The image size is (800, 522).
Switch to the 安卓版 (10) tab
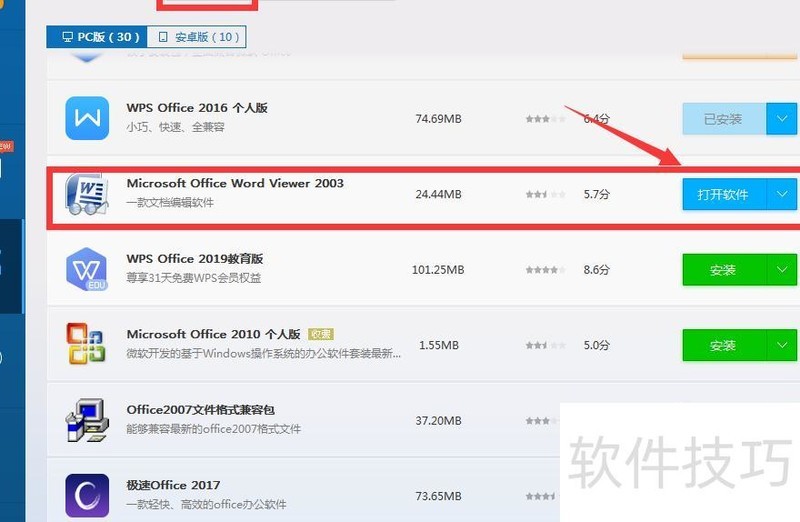[197, 37]
